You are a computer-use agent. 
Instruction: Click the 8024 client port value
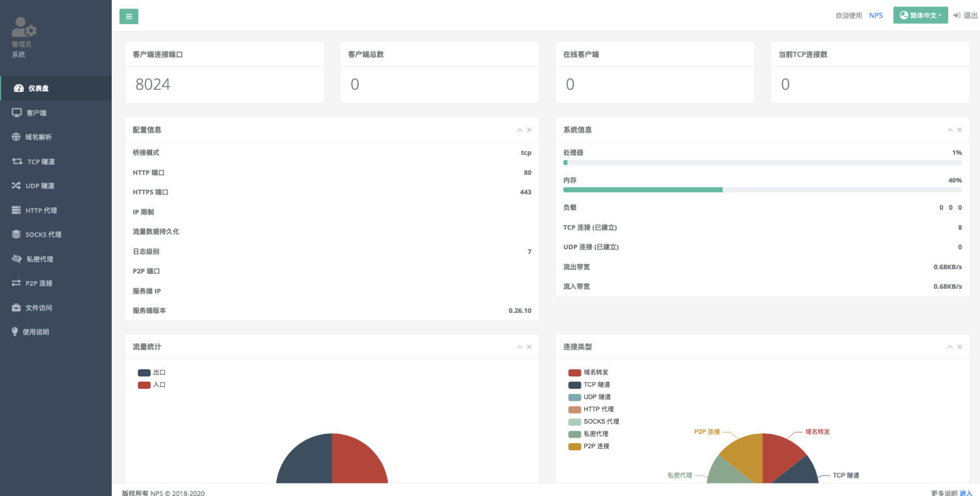(153, 84)
